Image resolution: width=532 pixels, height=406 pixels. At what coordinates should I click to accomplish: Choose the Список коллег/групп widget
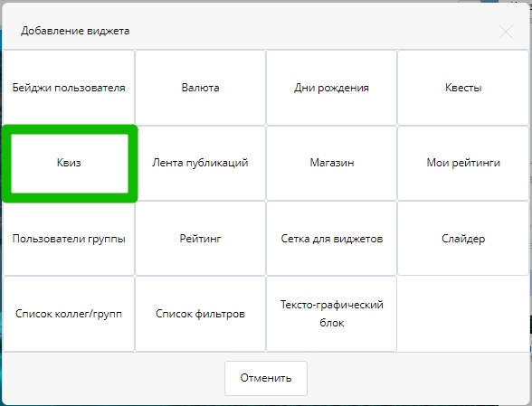point(69,314)
